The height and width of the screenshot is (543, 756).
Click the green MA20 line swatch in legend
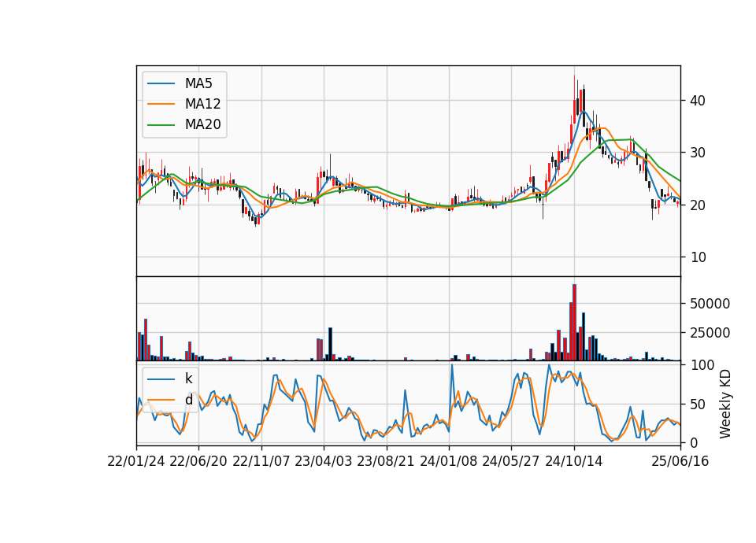click(x=161, y=124)
